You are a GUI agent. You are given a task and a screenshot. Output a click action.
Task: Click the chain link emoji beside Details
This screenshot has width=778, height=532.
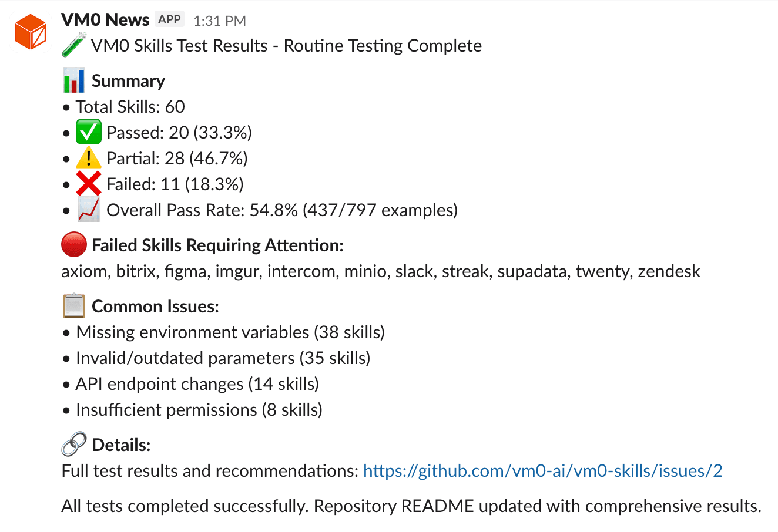click(x=74, y=445)
